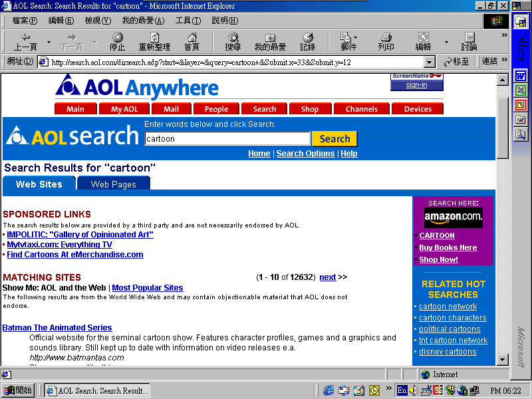This screenshot has width=532, height=399.
Task: Open the 檢視(V) menu
Action: [98, 21]
